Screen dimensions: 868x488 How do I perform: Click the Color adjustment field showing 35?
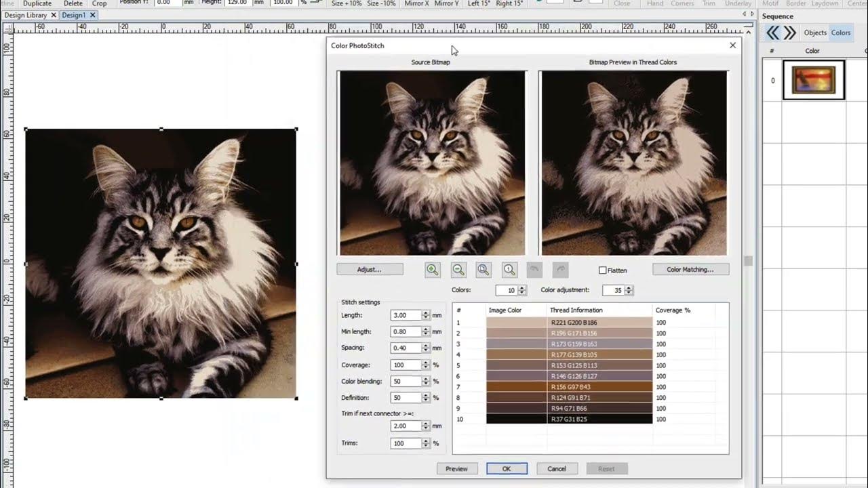tap(614, 290)
